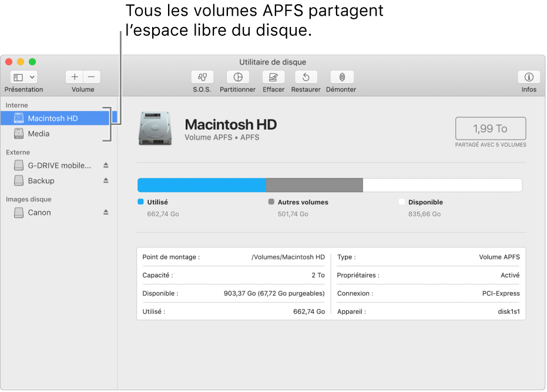547x392 pixels.
Task: Remove a volume with the minus button
Action: coord(92,77)
